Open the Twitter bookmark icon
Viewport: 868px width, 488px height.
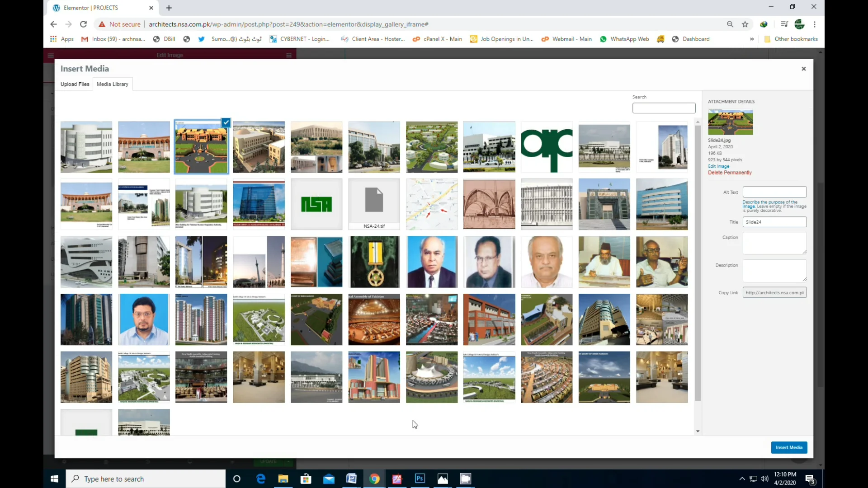click(x=202, y=39)
